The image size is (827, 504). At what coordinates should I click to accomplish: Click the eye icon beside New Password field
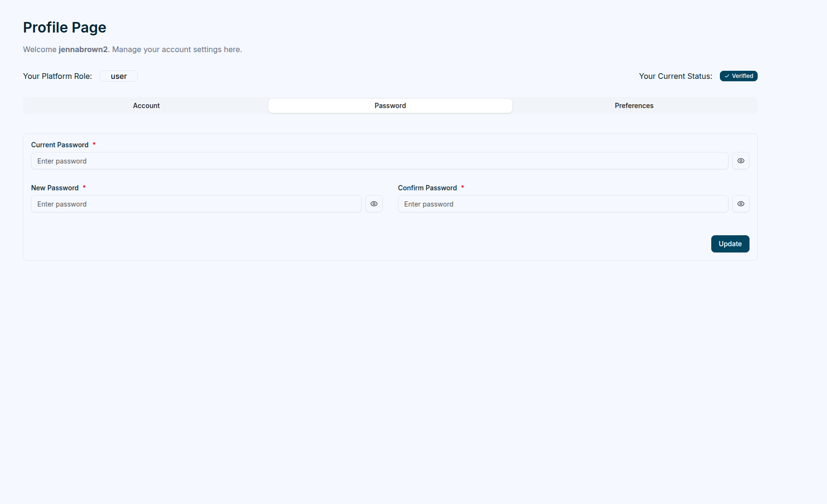point(374,204)
